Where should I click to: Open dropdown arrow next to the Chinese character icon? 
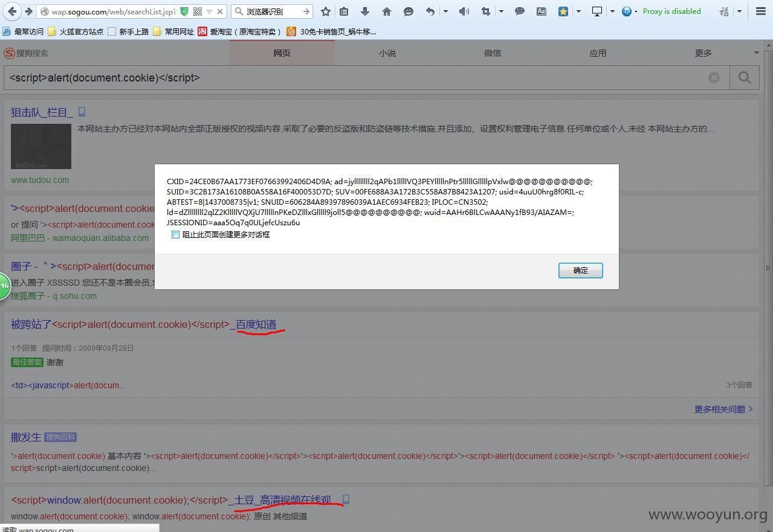click(739, 11)
